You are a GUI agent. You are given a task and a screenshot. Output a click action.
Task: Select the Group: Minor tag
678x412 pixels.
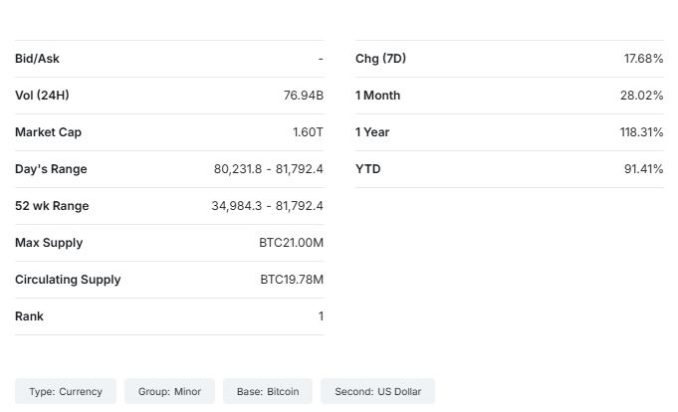tap(170, 392)
